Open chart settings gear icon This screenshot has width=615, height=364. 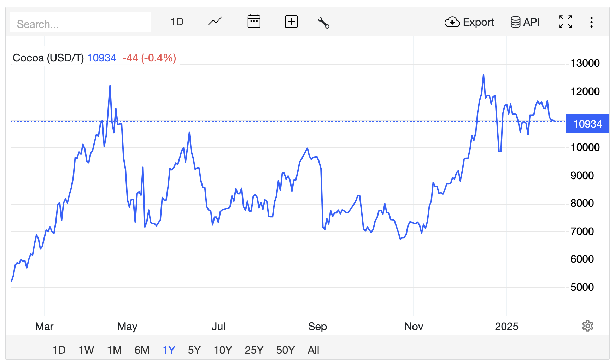pos(587,326)
